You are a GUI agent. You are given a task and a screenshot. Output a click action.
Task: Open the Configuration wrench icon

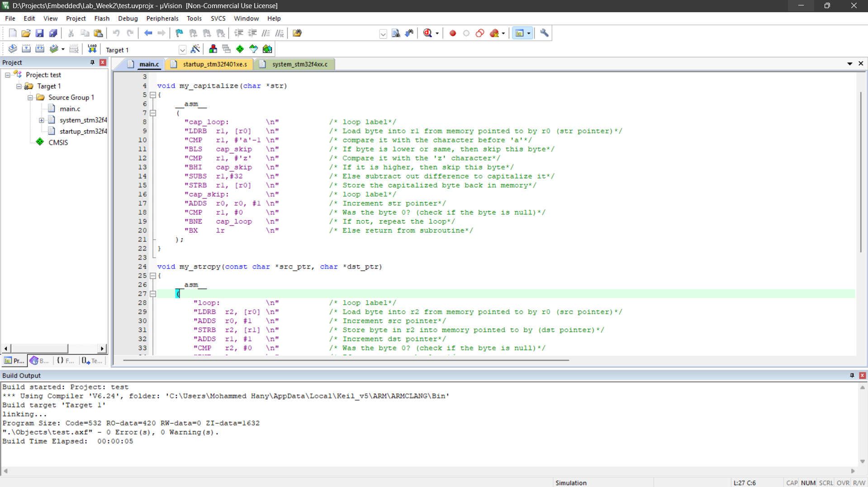point(544,33)
